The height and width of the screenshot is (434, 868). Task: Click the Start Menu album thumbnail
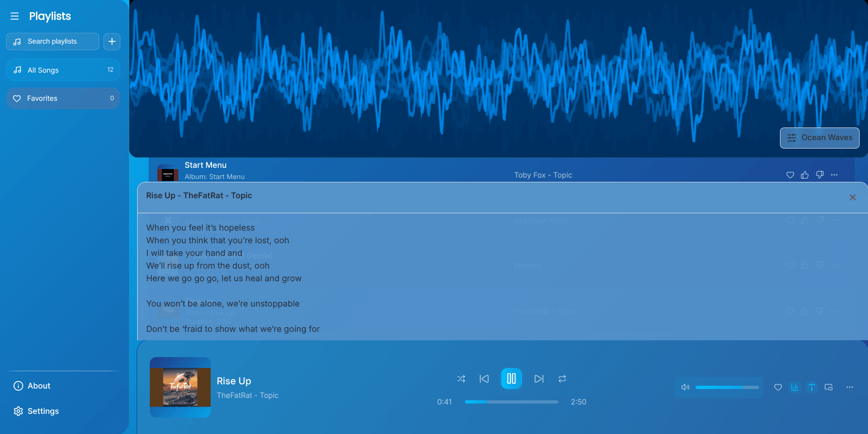(168, 173)
